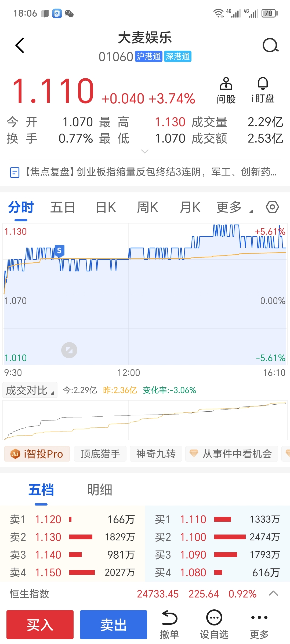The height and width of the screenshot is (644, 290).
Task: Tap the 卖2 1.130 order row
Action: (x=73, y=537)
